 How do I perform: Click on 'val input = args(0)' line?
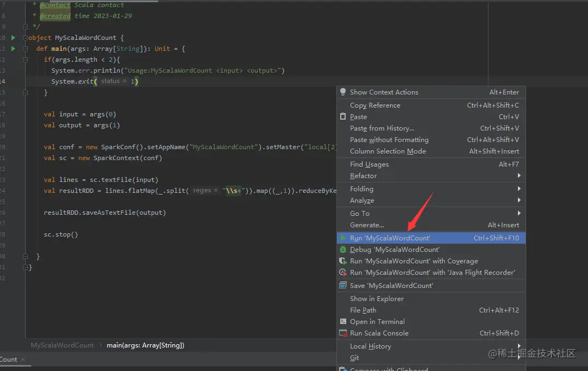click(x=80, y=114)
